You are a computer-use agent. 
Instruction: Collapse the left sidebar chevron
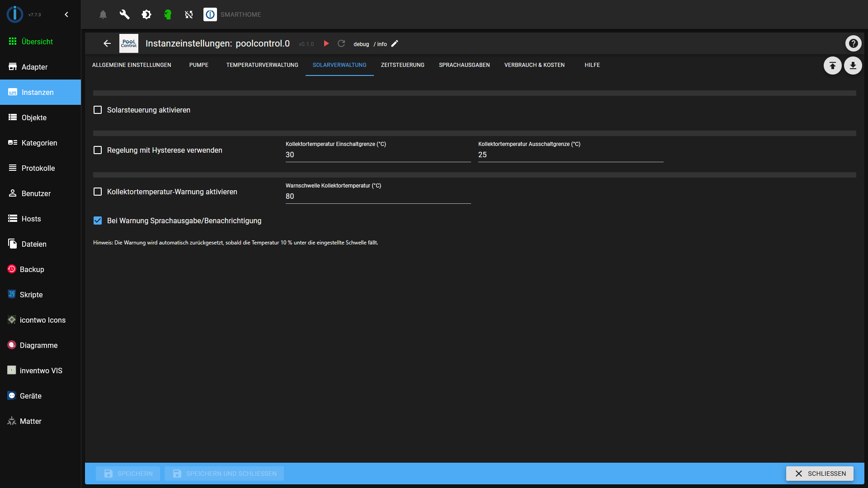tap(66, 14)
